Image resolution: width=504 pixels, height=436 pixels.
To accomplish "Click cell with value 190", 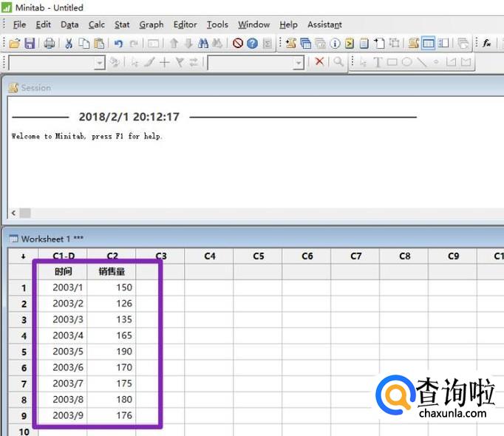I will 112,352.
